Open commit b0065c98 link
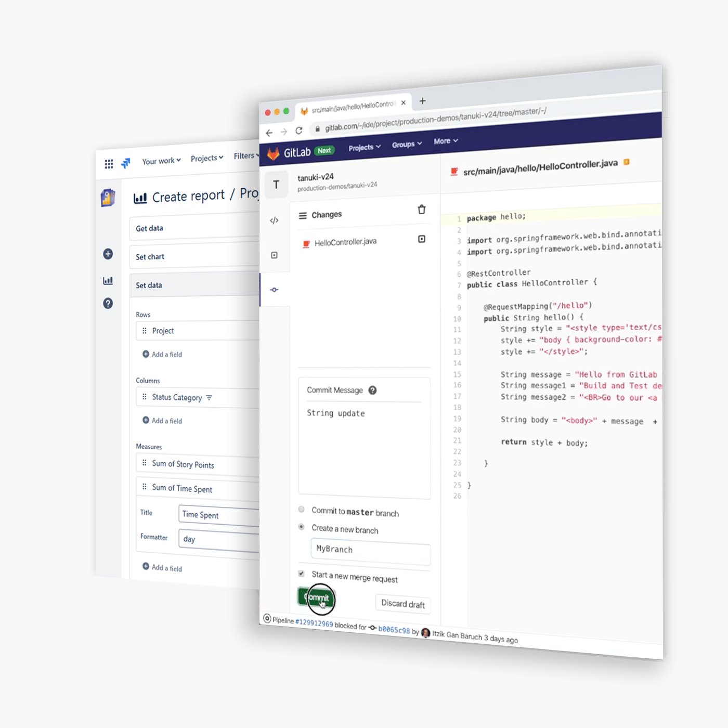 394,629
